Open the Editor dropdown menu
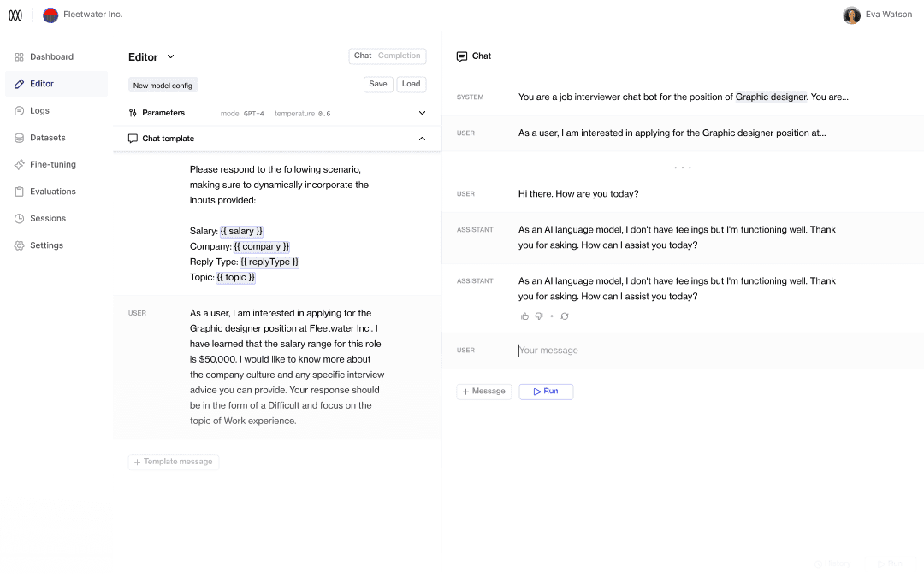 (x=170, y=56)
